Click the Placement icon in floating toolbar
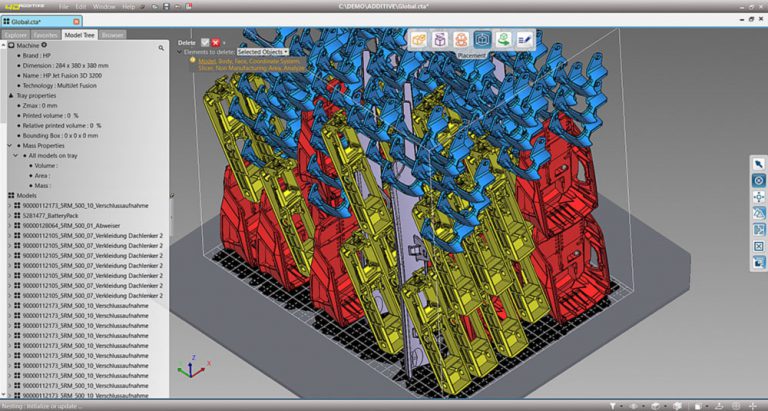768x411 pixels. tap(482, 40)
